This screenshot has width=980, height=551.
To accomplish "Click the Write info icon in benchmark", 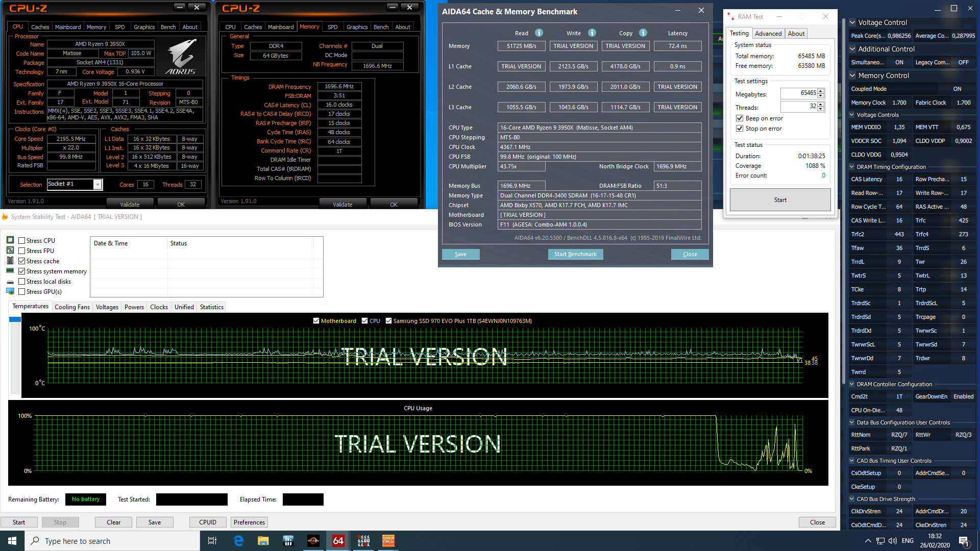I will click(x=592, y=33).
